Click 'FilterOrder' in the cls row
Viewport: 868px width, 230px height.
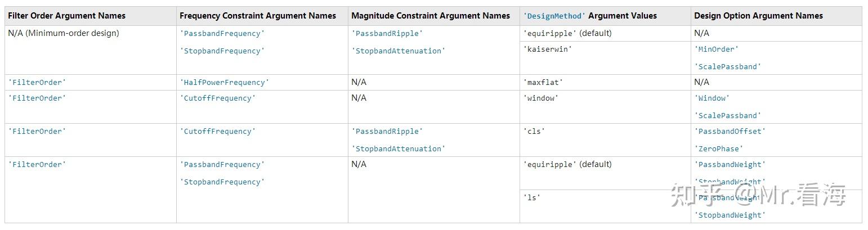37,131
